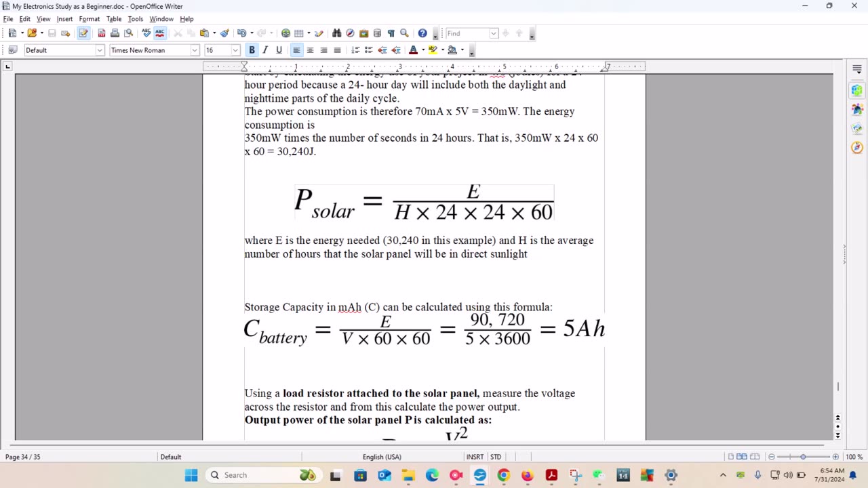868x488 pixels.
Task: Open the Paste options dropdown arrow
Action: pyautogui.click(x=214, y=33)
